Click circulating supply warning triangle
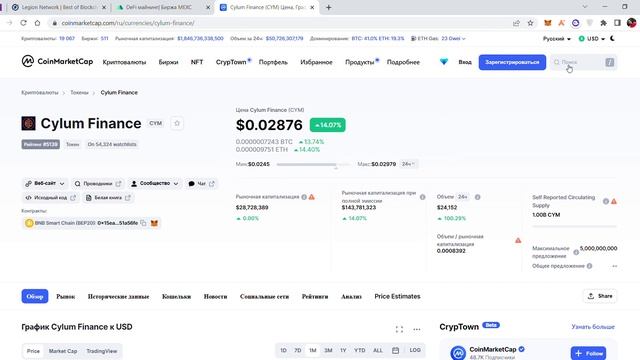This screenshot has width=640, height=360. [x=614, y=201]
